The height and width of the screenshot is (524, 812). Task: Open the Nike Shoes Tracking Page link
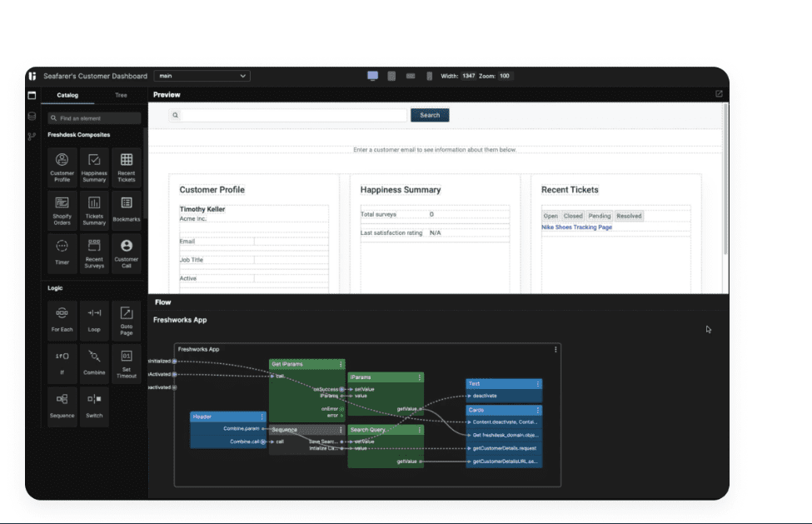tap(577, 227)
